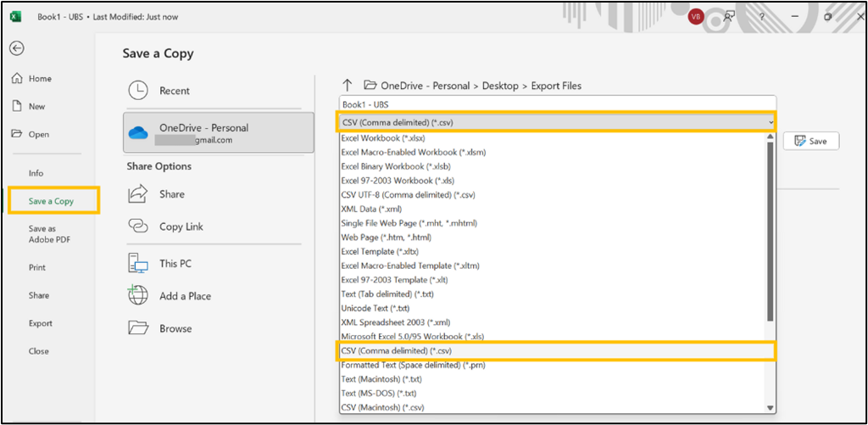Image resolution: width=868 pixels, height=425 pixels.
Task: Click the Copy Link chain icon
Action: pos(138,226)
